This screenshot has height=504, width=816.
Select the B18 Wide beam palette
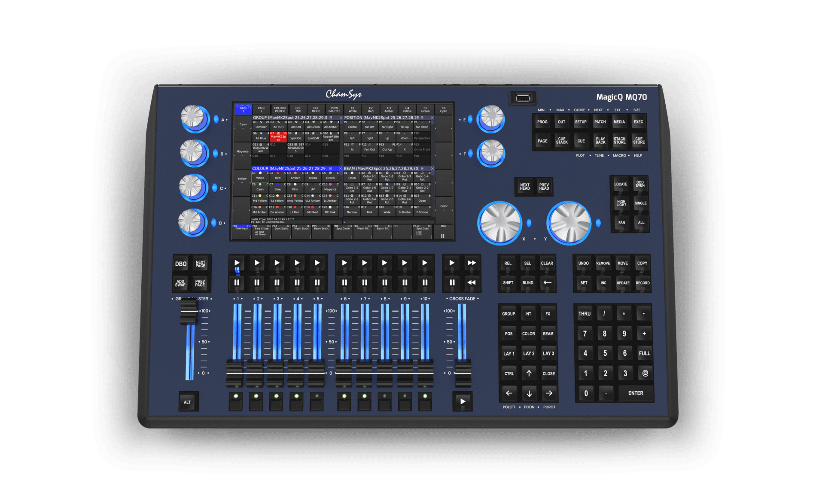[387, 209]
